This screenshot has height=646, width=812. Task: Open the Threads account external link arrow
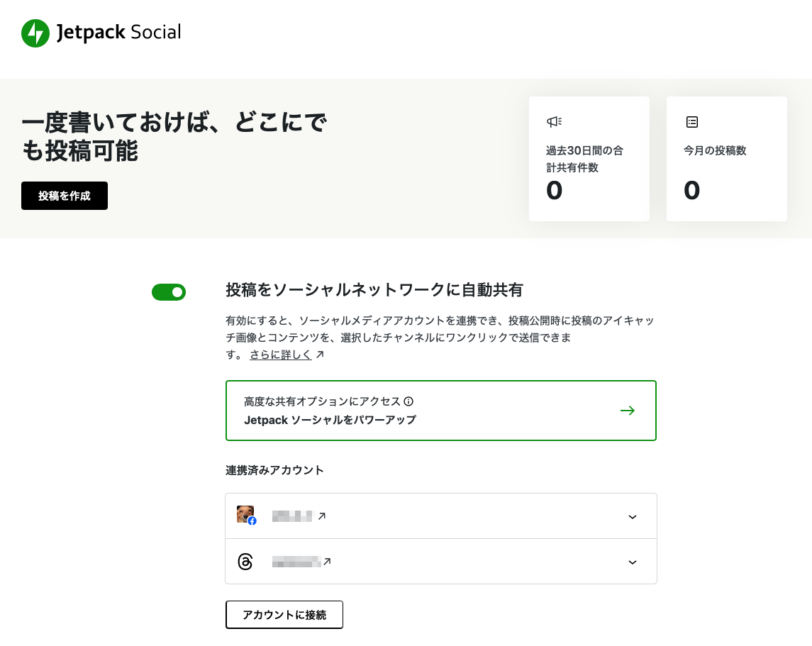click(x=327, y=561)
